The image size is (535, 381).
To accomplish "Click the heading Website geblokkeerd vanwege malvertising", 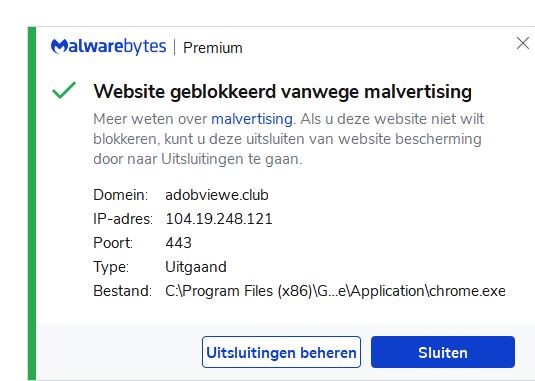I will point(283,91).
